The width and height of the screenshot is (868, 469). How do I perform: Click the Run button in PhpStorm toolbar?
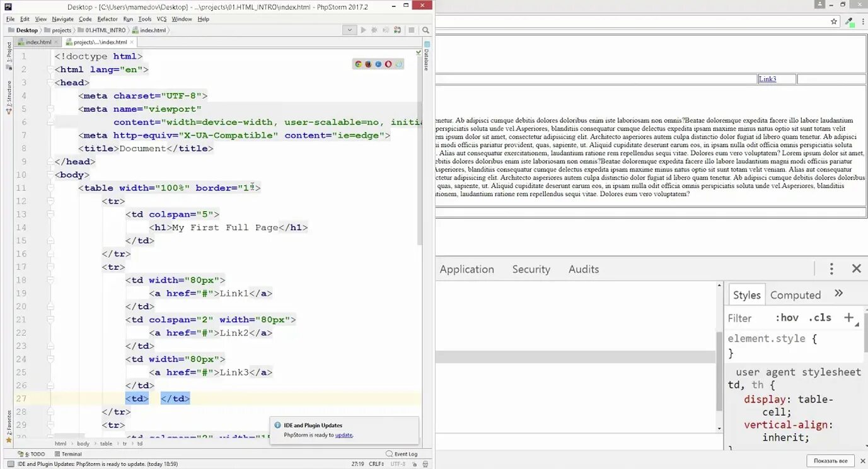pyautogui.click(x=363, y=30)
